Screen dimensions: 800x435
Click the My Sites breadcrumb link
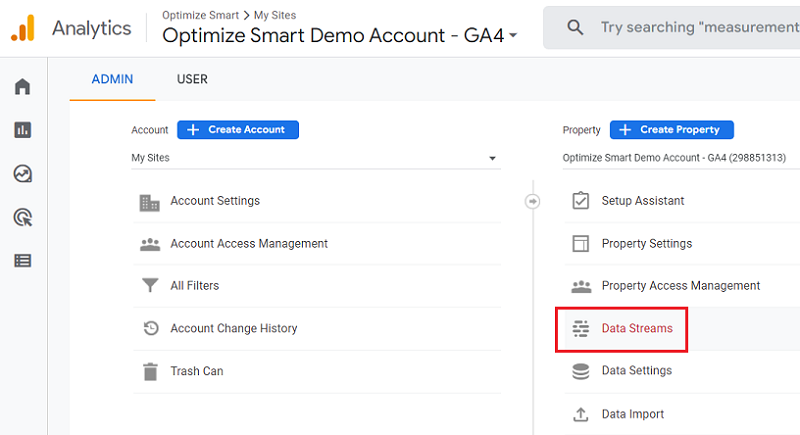[x=275, y=15]
